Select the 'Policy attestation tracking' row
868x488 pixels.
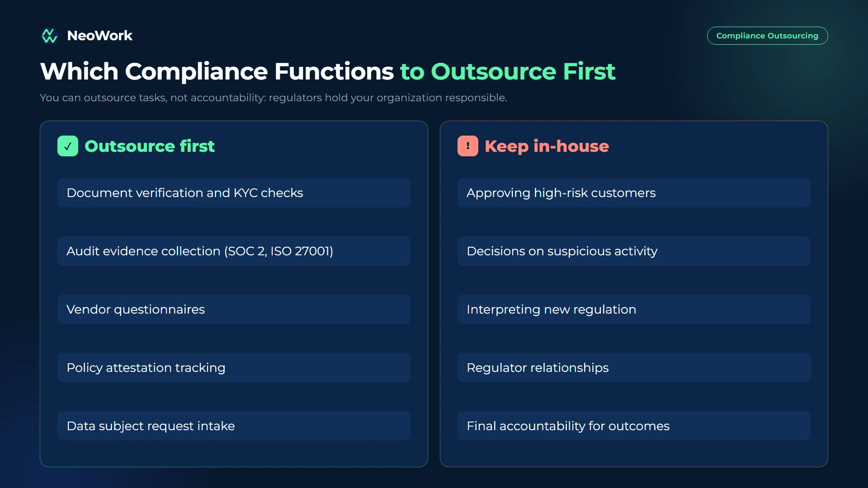(x=234, y=368)
